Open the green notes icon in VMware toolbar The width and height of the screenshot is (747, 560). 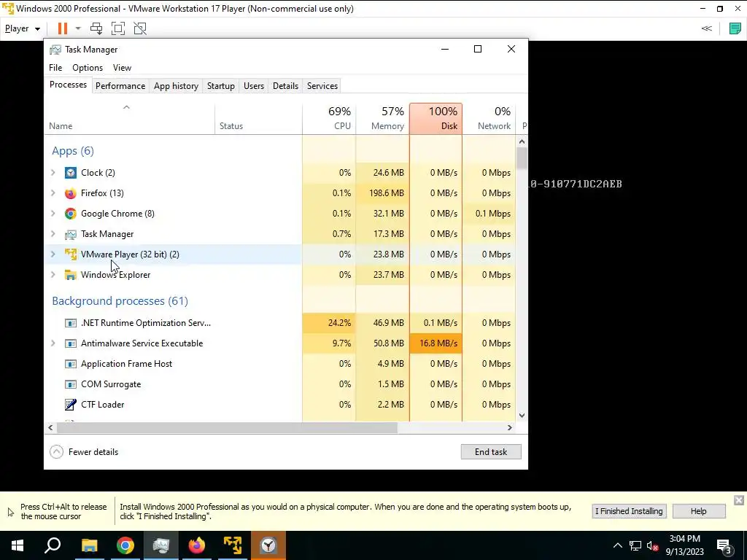pyautogui.click(x=735, y=28)
